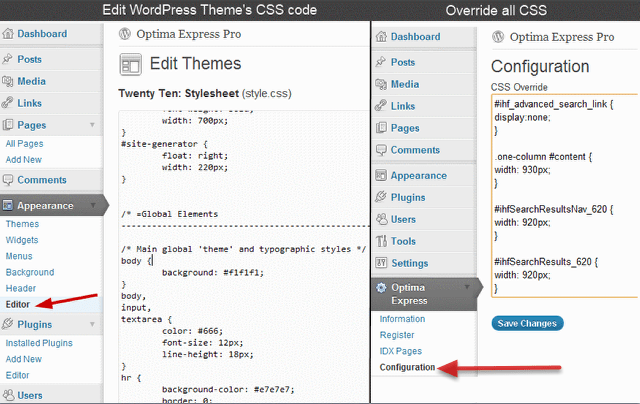The width and height of the screenshot is (640, 404).
Task: Open the right Optima Express Pro site title
Action: [562, 37]
